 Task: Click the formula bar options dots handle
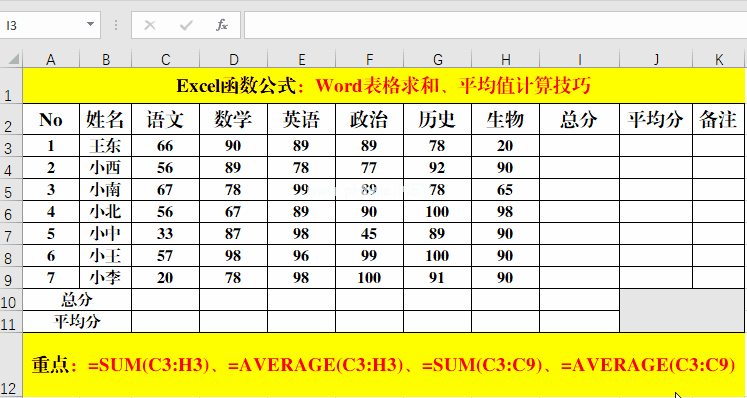click(x=116, y=25)
